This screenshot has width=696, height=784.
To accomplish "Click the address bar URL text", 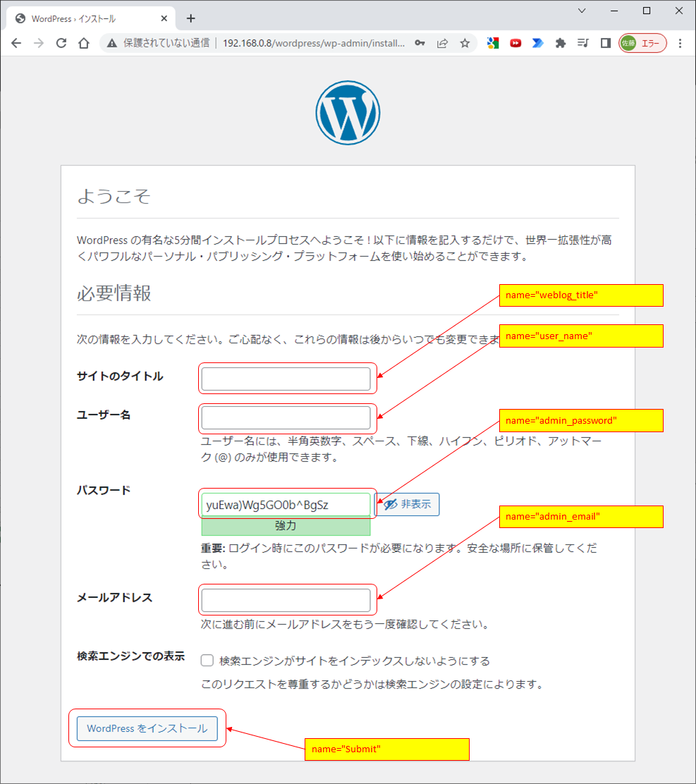I will coord(314,44).
